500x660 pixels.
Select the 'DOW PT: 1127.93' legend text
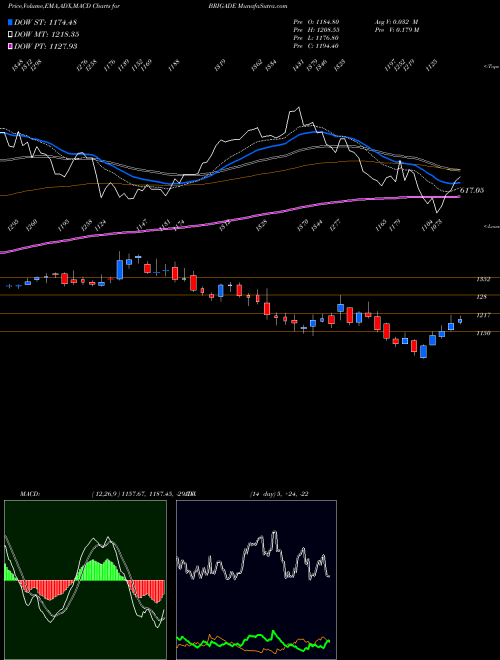(45, 46)
